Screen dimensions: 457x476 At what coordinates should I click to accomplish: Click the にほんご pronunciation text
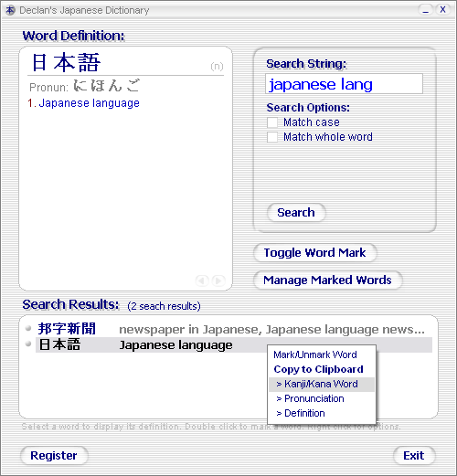click(x=107, y=86)
